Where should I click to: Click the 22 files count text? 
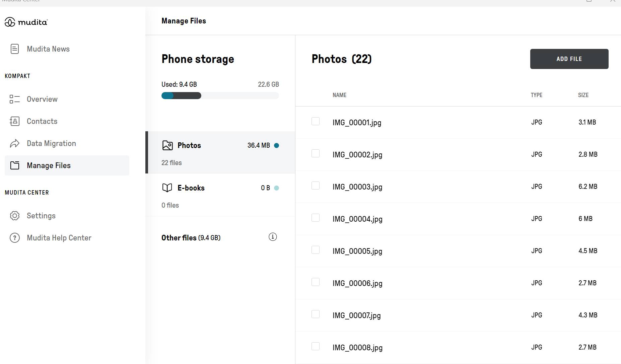(171, 163)
